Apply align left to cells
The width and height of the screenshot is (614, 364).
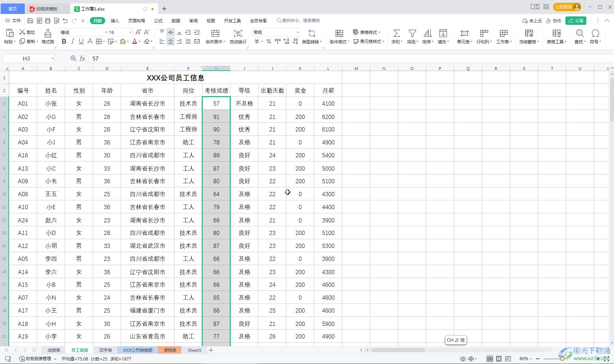[162, 42]
